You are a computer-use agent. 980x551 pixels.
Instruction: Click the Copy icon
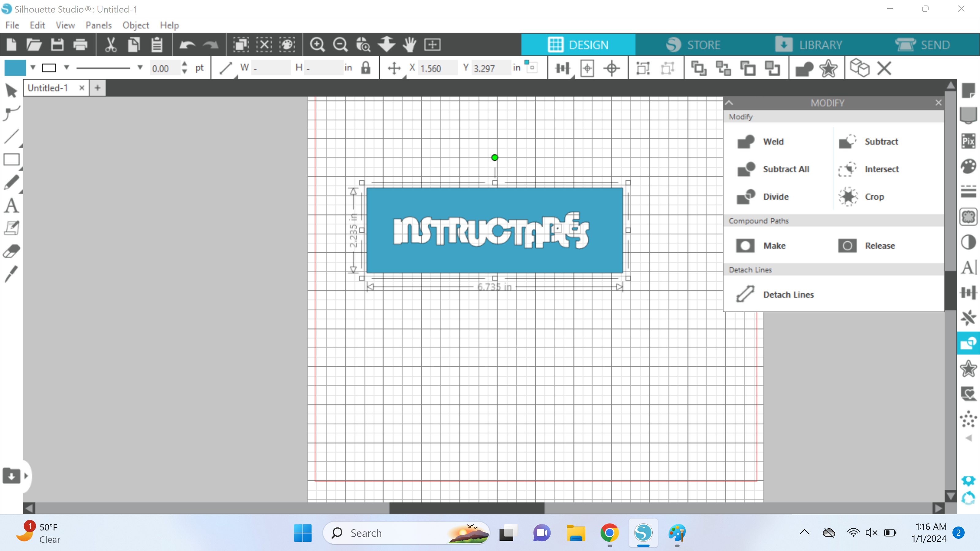click(134, 45)
